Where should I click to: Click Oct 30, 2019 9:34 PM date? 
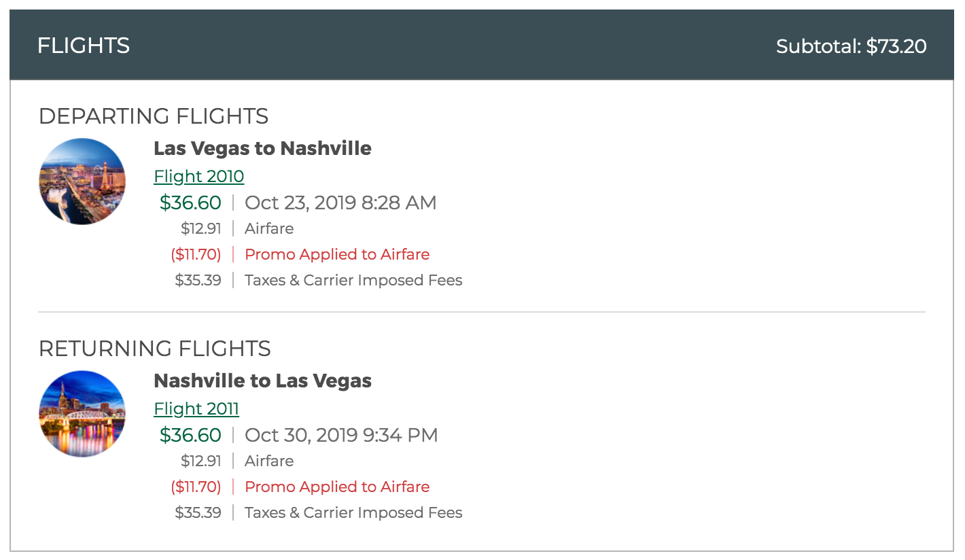click(x=341, y=435)
